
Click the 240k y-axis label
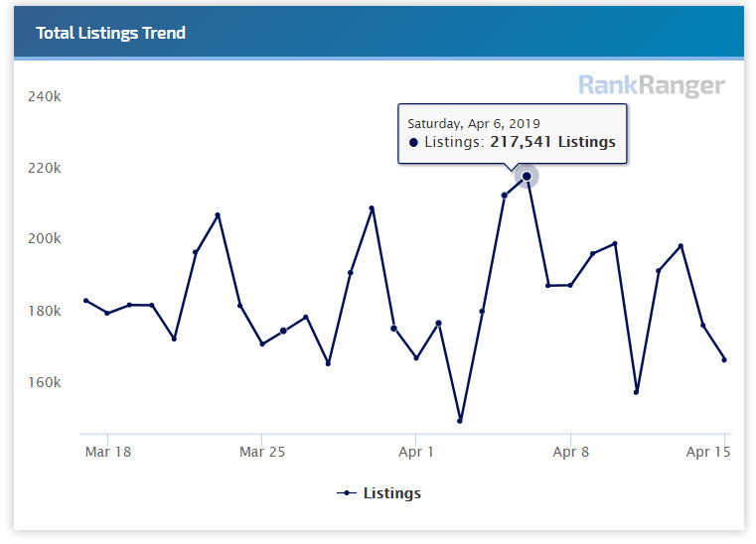[46, 97]
